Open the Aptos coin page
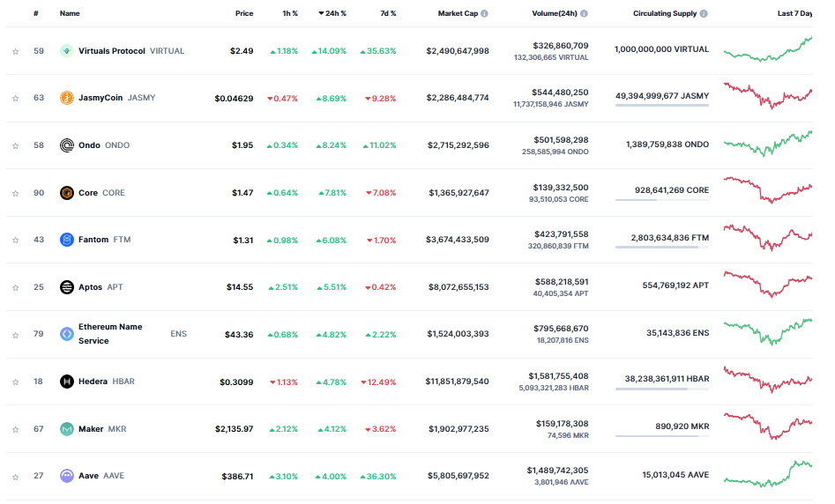The image size is (835, 504). tap(90, 287)
